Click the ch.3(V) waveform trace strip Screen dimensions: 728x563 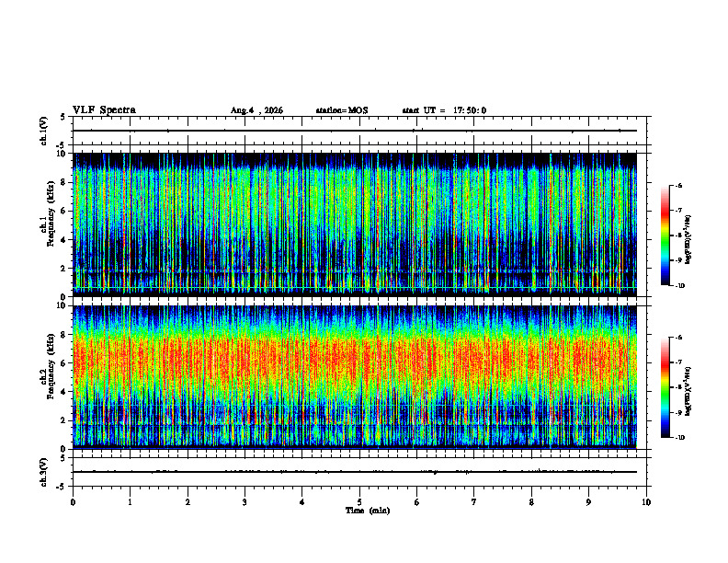355,472
